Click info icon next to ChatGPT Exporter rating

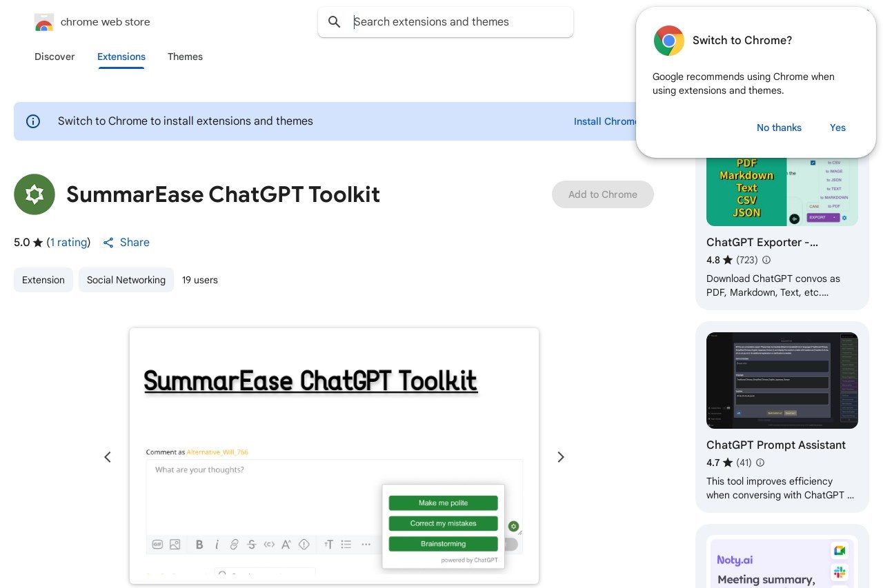pyautogui.click(x=766, y=260)
